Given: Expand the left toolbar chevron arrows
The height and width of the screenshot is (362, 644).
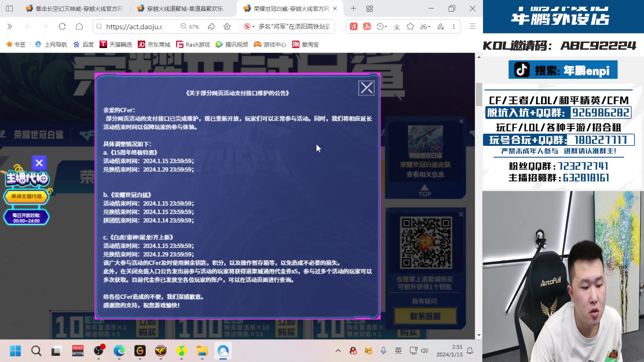Looking at the screenshot, I should pyautogui.click(x=9, y=26).
